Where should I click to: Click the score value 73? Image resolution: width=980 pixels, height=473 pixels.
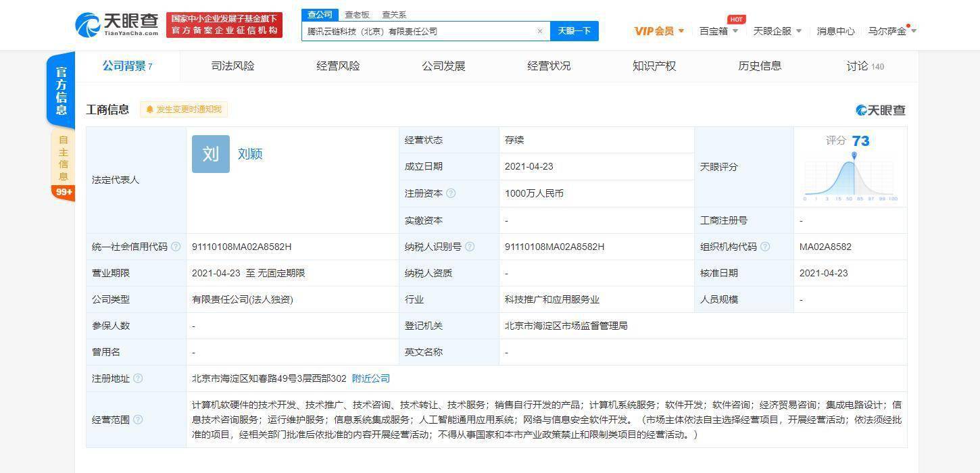tap(860, 141)
